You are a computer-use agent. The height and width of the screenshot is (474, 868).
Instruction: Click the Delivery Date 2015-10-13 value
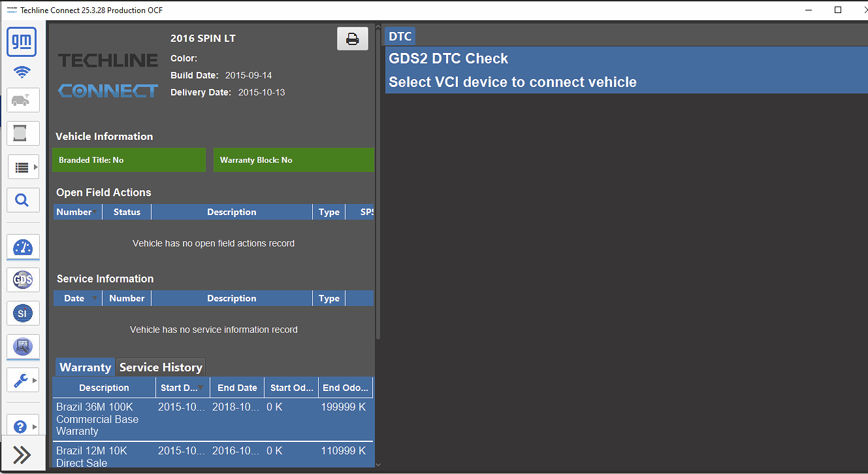click(261, 92)
